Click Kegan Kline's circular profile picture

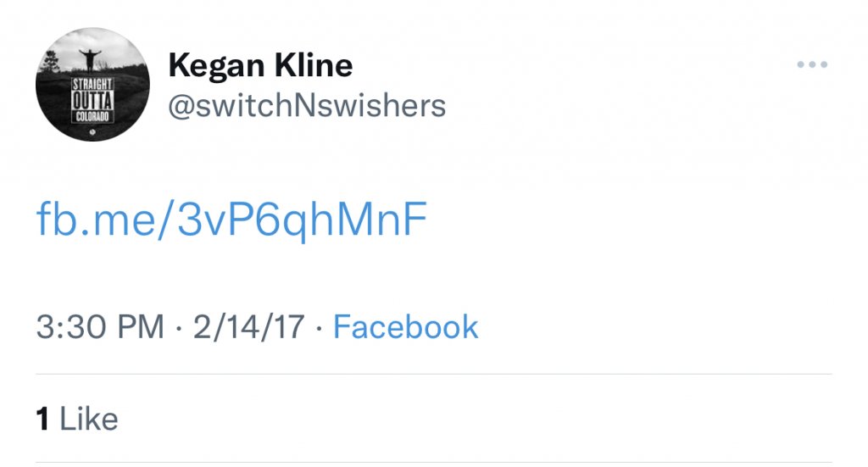(92, 85)
